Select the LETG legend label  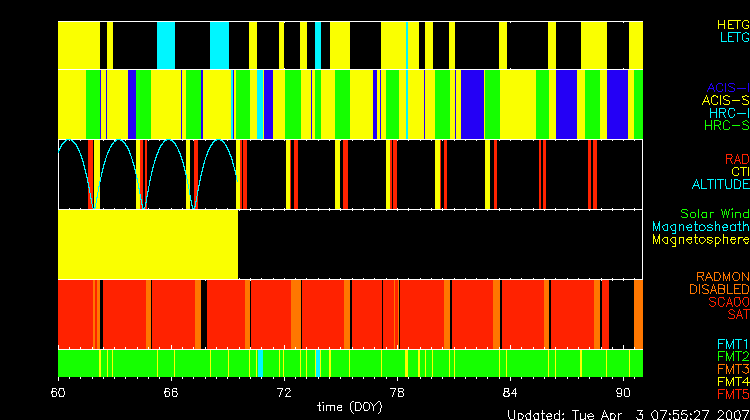tap(733, 38)
